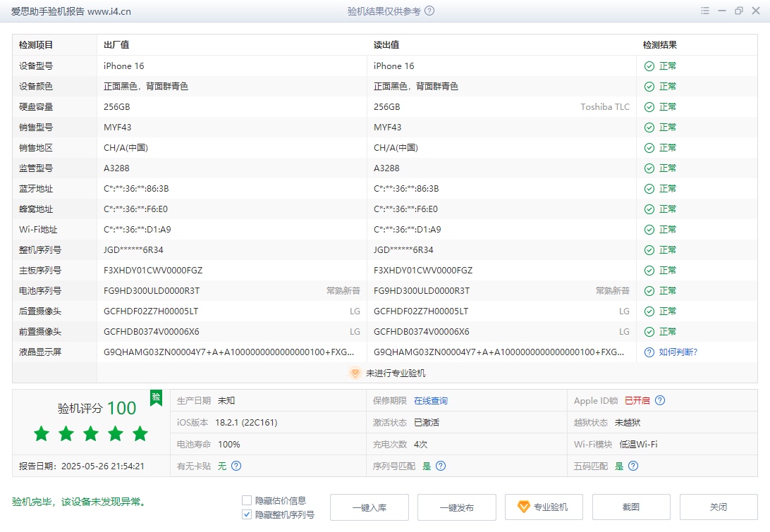Click the five-star rating row
The width and height of the screenshot is (770, 532).
[x=91, y=434]
